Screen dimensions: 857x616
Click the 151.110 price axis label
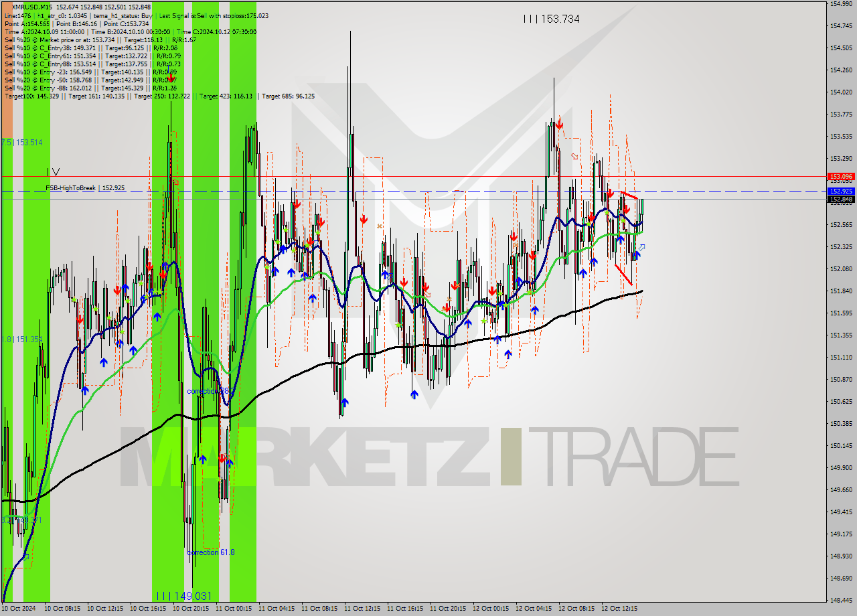pos(841,357)
